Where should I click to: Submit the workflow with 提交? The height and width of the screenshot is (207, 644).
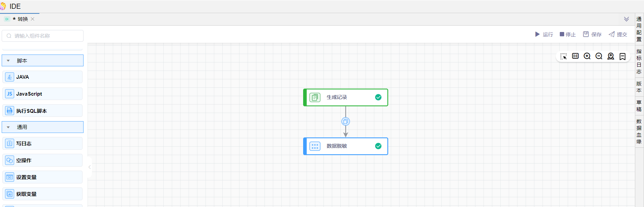coord(618,34)
